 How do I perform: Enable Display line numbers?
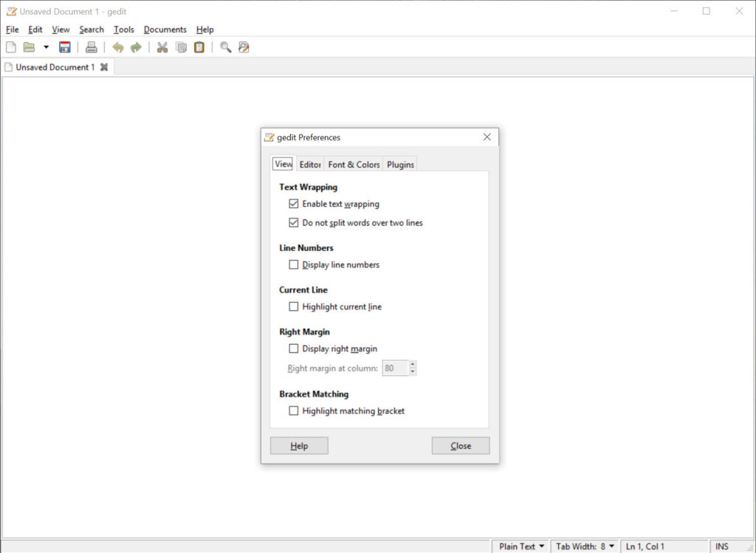[294, 264]
